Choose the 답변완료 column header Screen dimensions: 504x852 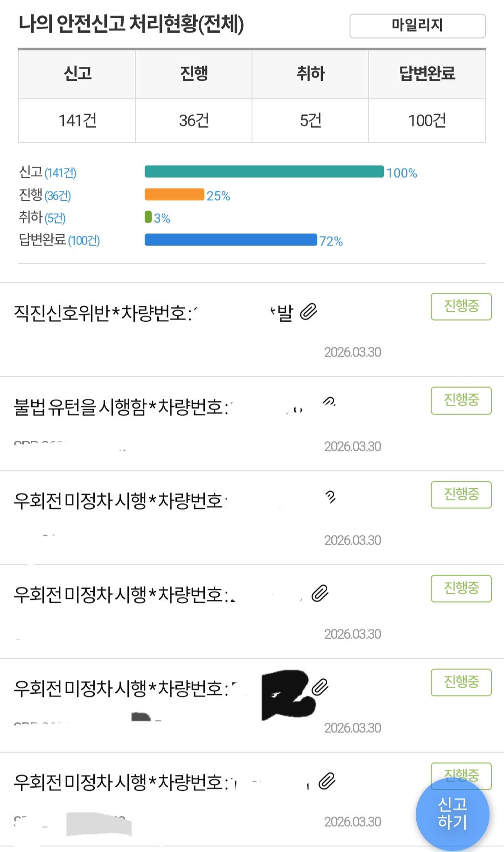coord(427,74)
